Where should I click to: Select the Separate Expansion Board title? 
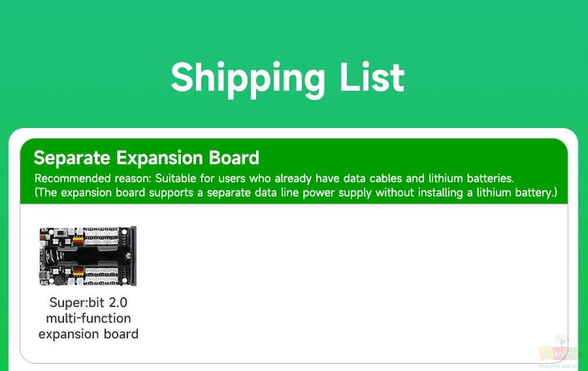[146, 158]
